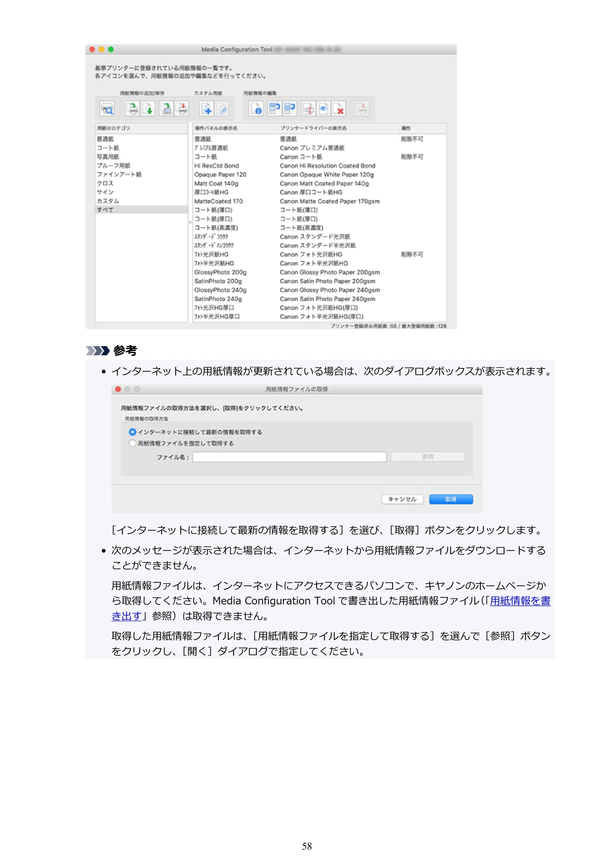Select 用紙情報ファイルを指定して取得する radio button
This screenshot has height=868, width=614.
click(x=132, y=443)
